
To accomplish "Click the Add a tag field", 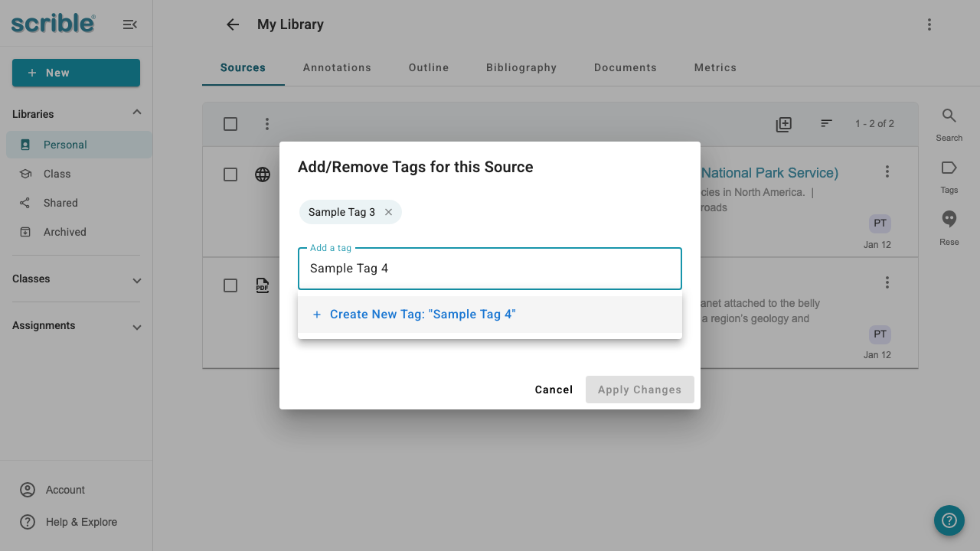I will (490, 269).
